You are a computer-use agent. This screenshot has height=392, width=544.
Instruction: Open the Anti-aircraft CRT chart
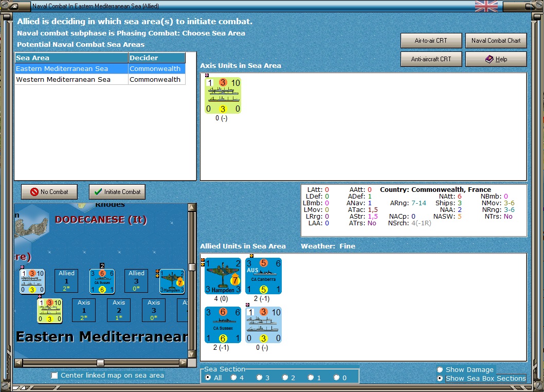click(431, 59)
